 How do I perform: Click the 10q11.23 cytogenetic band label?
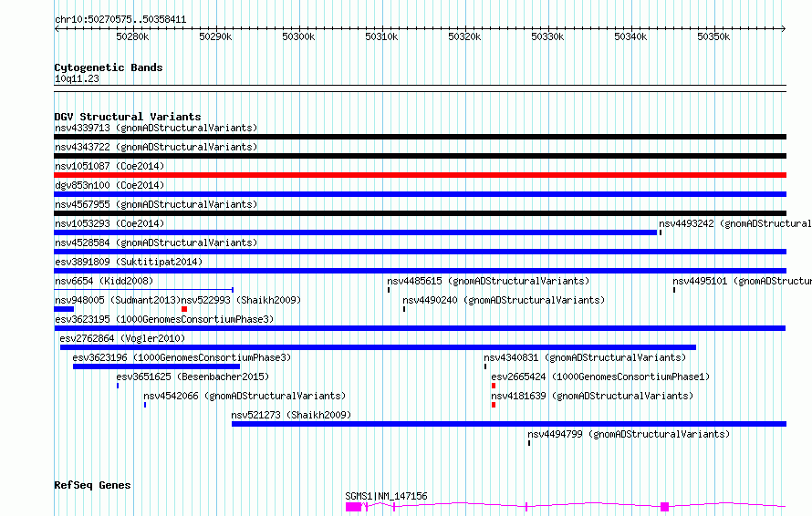[77, 78]
